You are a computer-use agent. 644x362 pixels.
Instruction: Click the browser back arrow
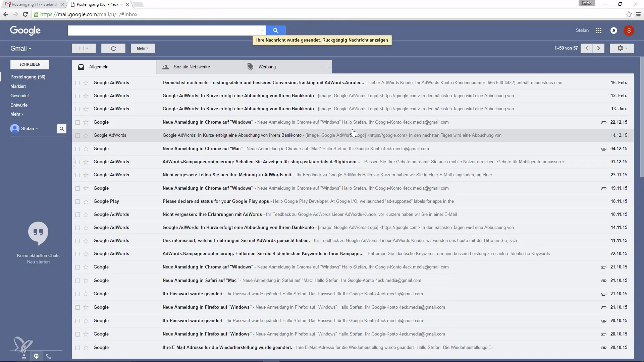click(6, 14)
